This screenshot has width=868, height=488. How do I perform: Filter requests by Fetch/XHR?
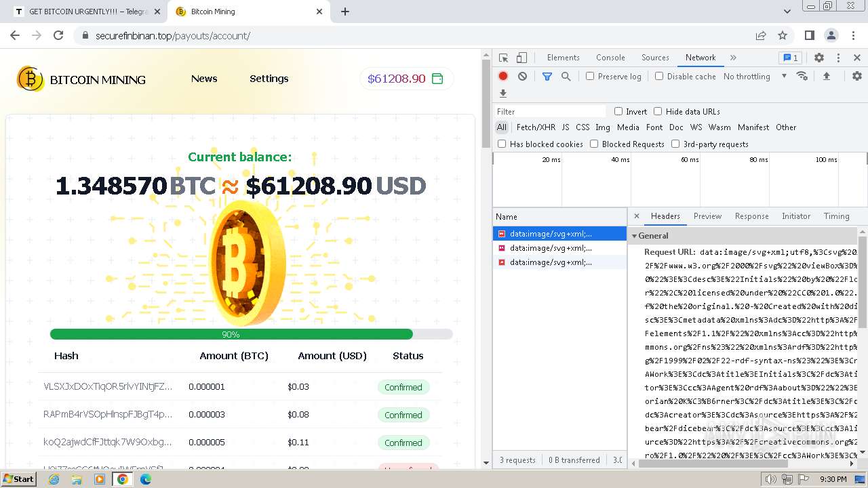pos(536,127)
